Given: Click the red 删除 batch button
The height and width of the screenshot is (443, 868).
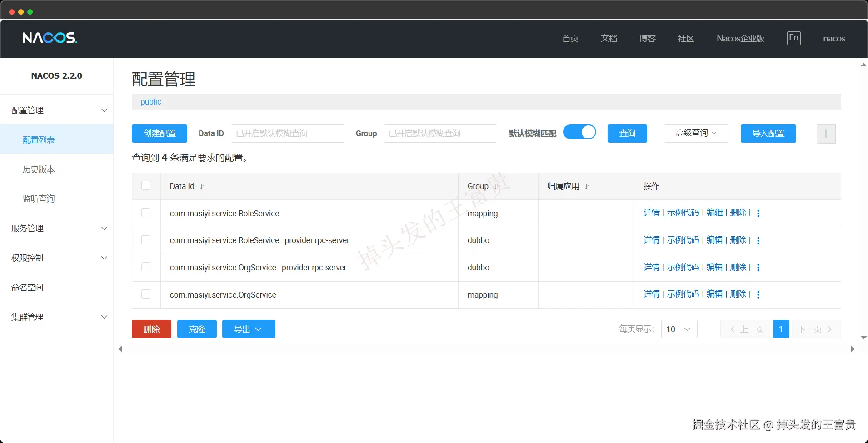Looking at the screenshot, I should 151,329.
